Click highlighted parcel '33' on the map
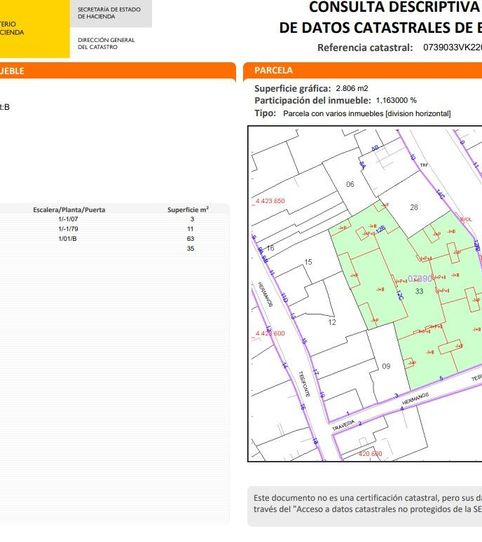The height and width of the screenshot is (542, 482). point(419,291)
